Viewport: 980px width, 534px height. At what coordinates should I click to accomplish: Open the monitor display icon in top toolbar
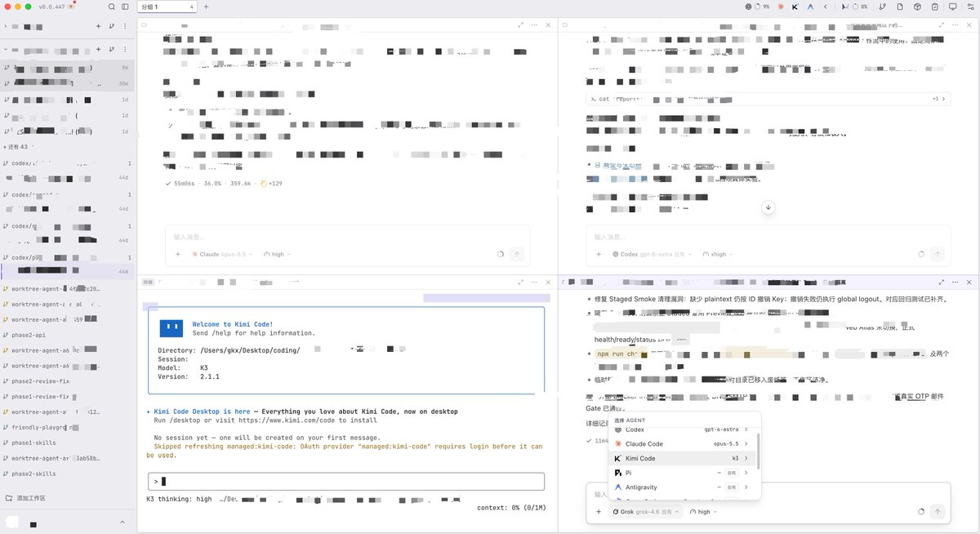coord(952,7)
